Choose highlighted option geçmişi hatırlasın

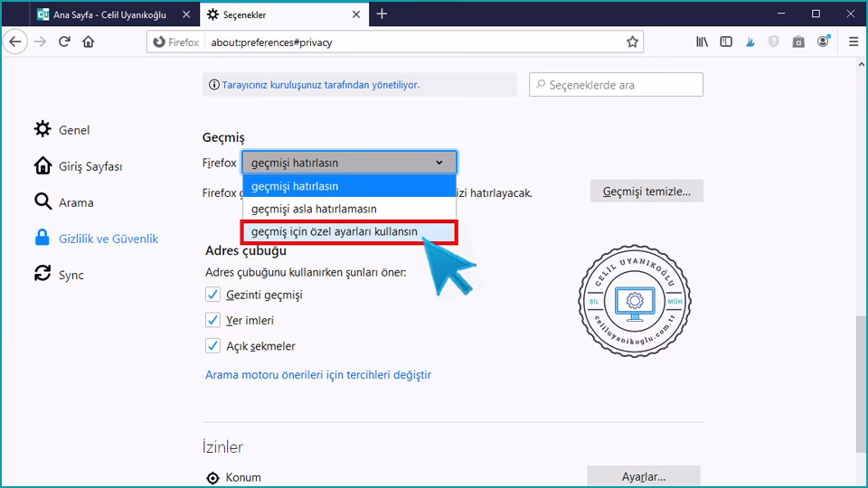[349, 186]
